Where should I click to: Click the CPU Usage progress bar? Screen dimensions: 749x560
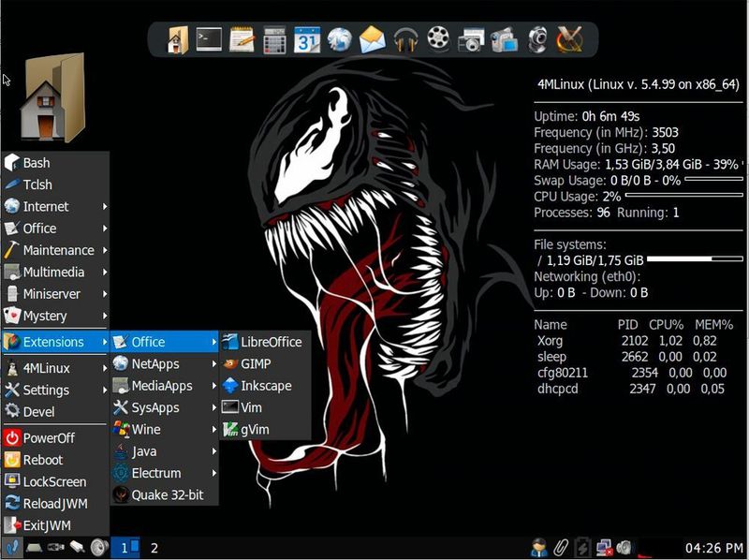[x=684, y=195]
